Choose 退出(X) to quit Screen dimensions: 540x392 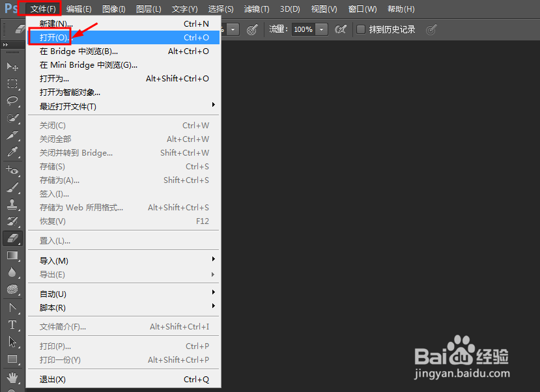(x=124, y=379)
